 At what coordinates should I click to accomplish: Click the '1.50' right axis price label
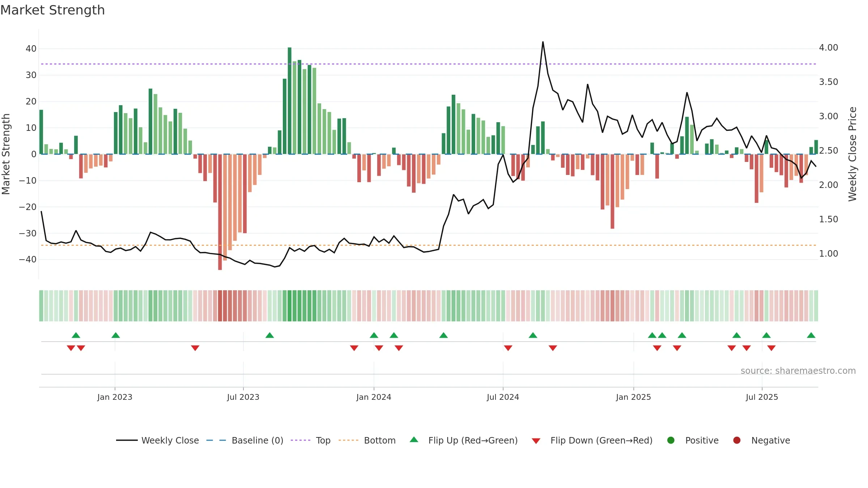coord(829,219)
